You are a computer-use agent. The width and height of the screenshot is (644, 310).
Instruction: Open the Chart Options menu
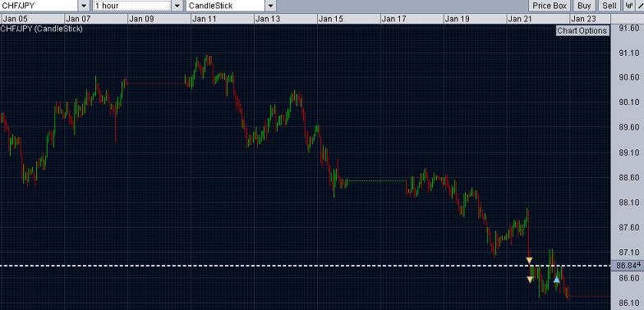pyautogui.click(x=582, y=31)
